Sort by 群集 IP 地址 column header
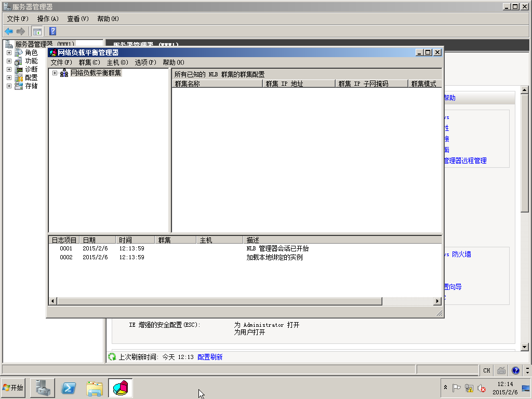The height and width of the screenshot is (399, 532). 299,84
